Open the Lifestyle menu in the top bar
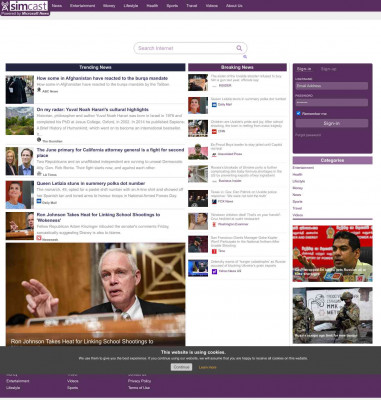This screenshot has width=381, height=400. (131, 6)
